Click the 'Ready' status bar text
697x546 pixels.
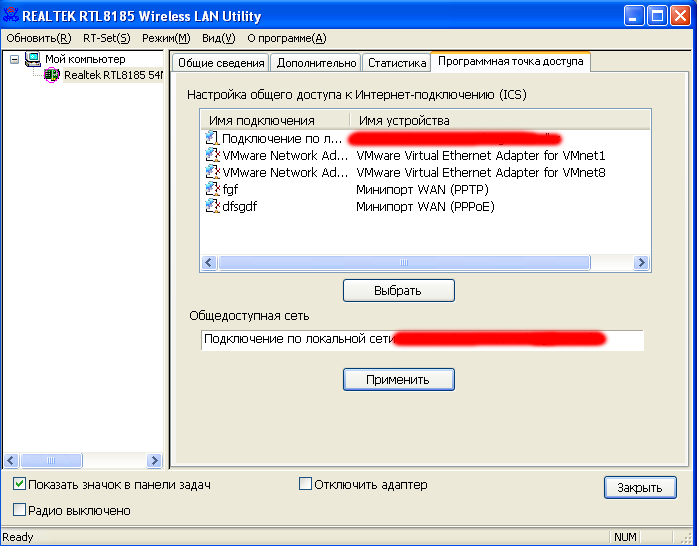(x=18, y=537)
